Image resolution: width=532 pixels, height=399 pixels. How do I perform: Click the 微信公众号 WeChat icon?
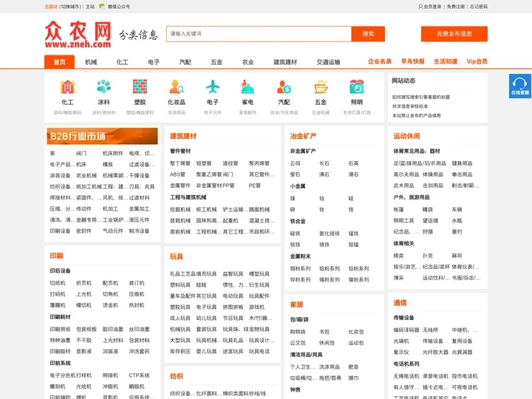point(102,6)
